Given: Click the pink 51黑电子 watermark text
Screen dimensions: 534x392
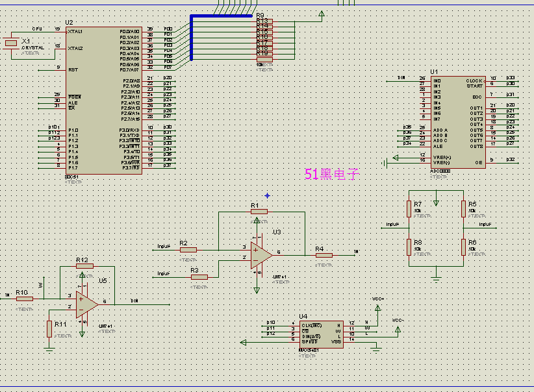Looking at the screenshot, I should 331,174.
